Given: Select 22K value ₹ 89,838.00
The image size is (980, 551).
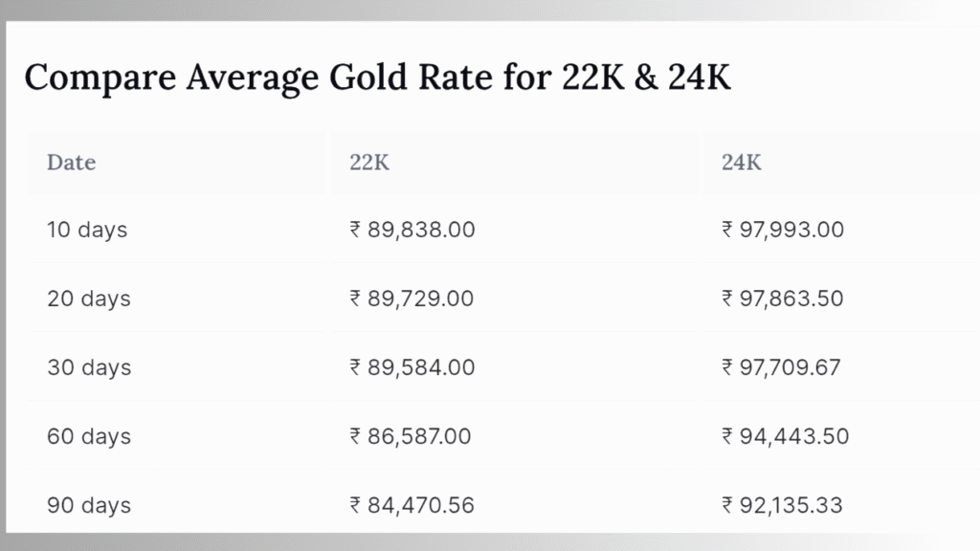Looking at the screenshot, I should coord(412,230).
